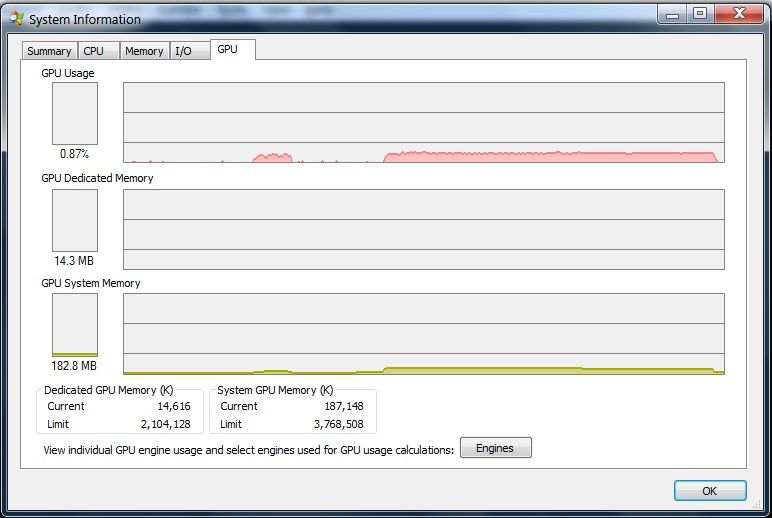This screenshot has height=518, width=772.
Task: Click the System GPU Memory (K) group label
Action: [x=275, y=390]
